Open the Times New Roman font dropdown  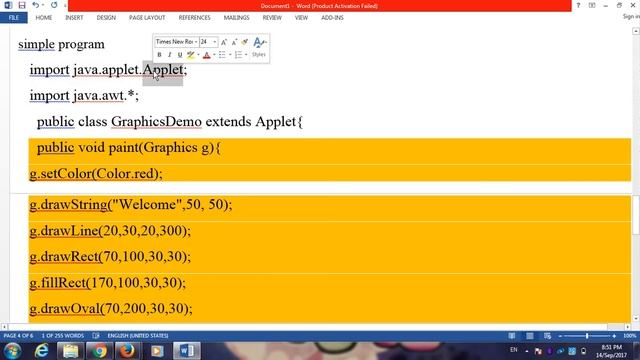(196, 42)
